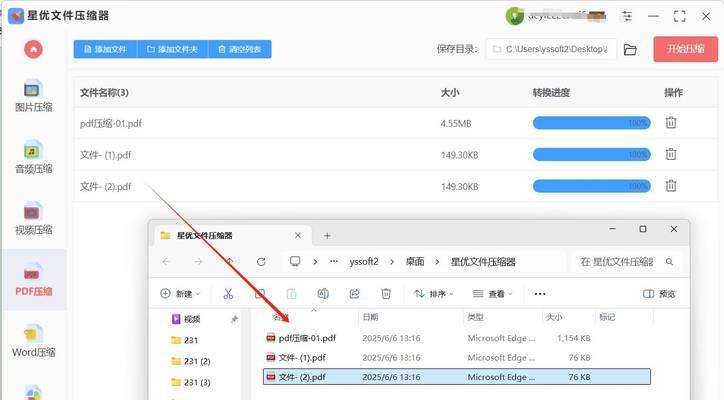
Task: Click progress bar of pdf压缩-01.pdf
Action: point(591,123)
